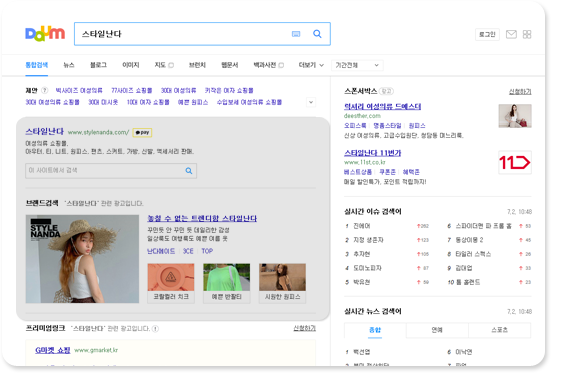561x373 pixels.
Task: Expand the suggested keywords chevron
Action: click(311, 102)
